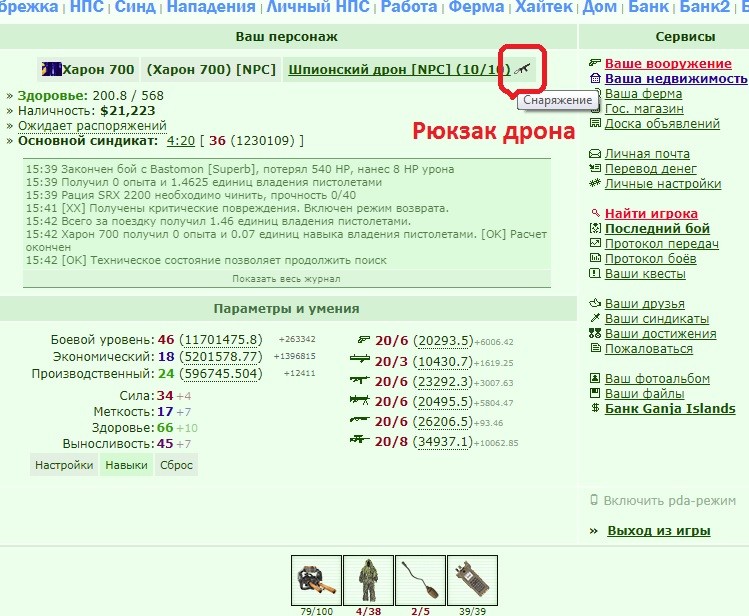This screenshot has width=749, height=616.
Task: Click the icon beside Протокол передач
Action: (x=595, y=243)
